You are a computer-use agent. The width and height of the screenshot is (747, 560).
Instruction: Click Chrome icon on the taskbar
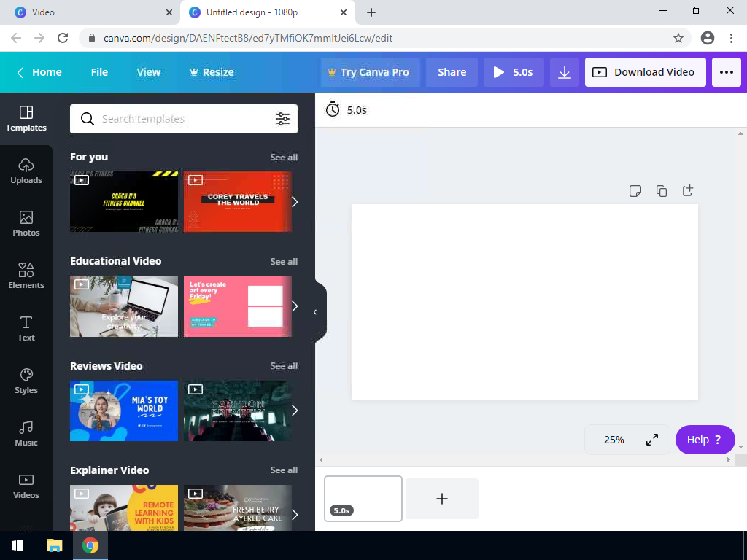click(90, 545)
